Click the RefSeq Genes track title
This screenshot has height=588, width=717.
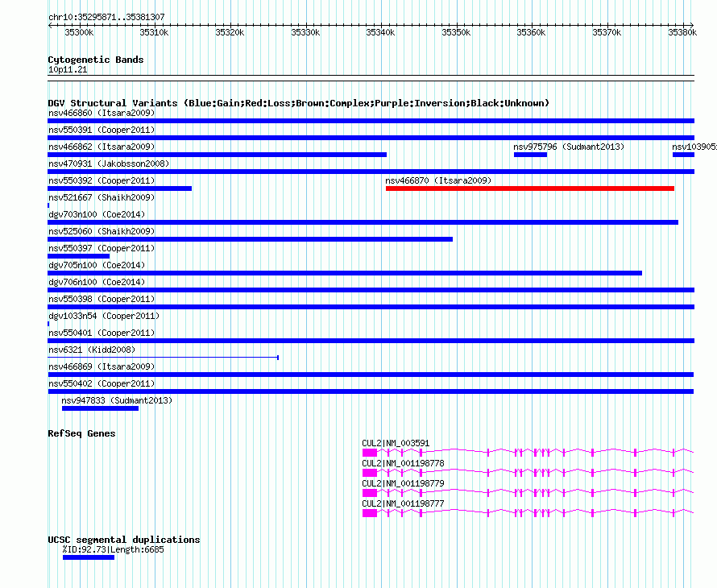tap(81, 433)
